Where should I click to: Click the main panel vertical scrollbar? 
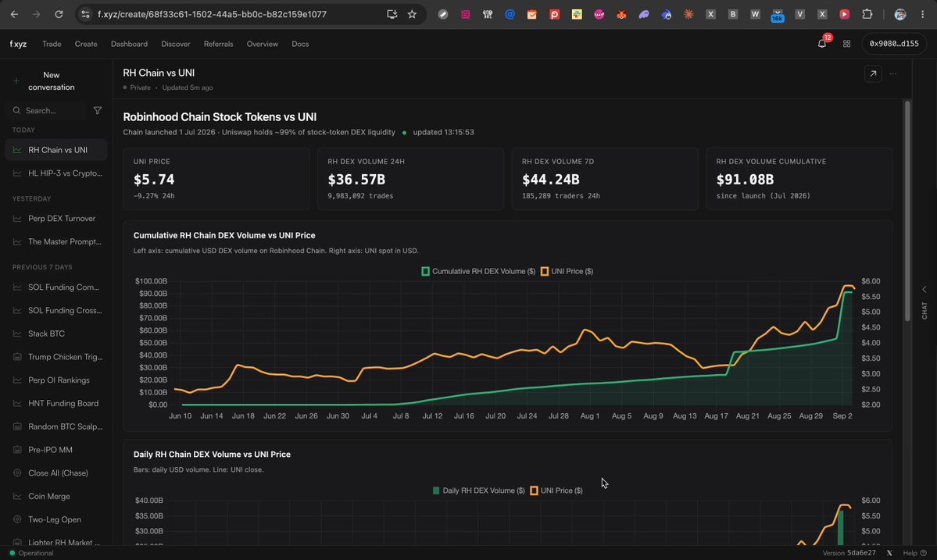pos(907,211)
